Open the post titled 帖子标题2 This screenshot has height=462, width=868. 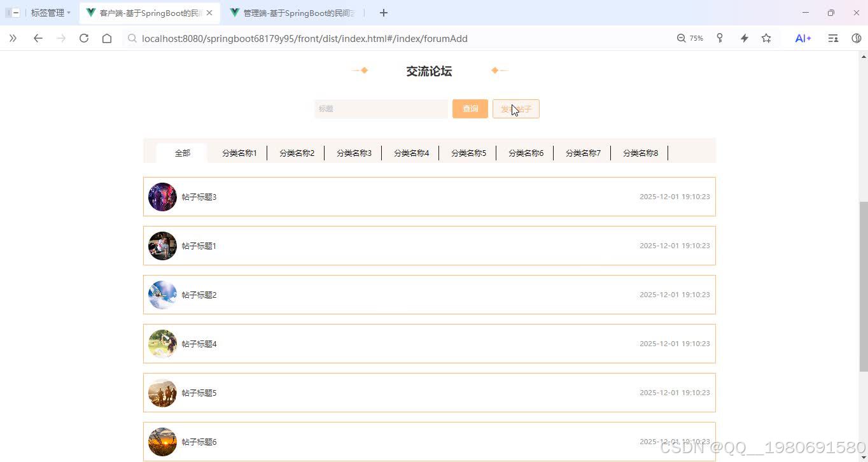(430, 295)
